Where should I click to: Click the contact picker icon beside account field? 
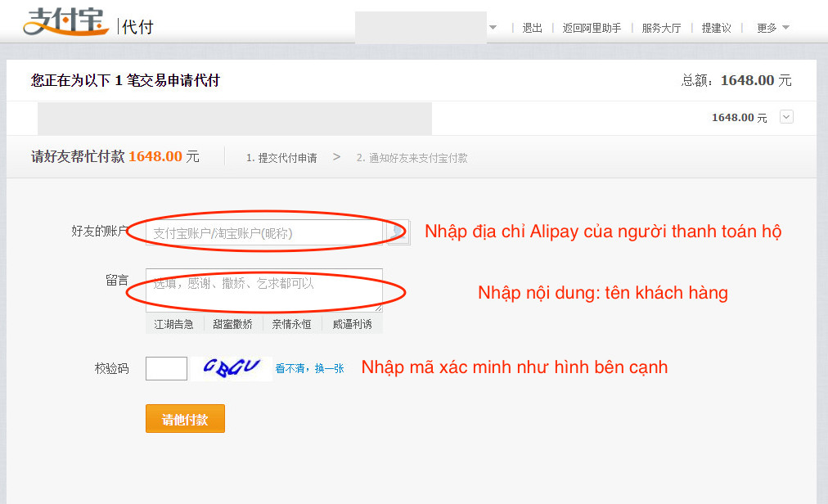coord(398,232)
